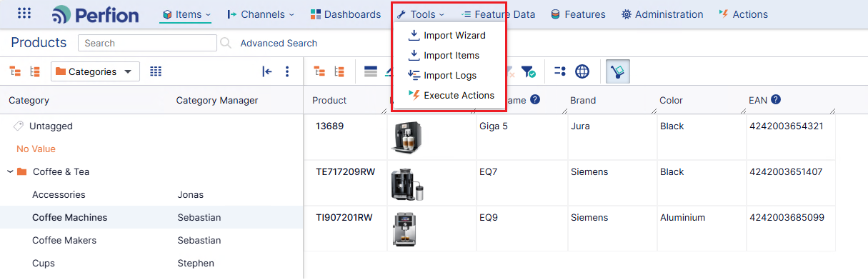Open the category panel more options menu
This screenshot has height=280, width=868.
287,71
